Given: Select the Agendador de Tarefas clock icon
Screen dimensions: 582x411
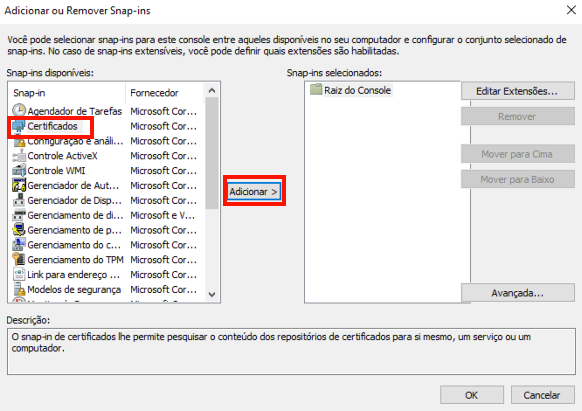Looking at the screenshot, I should pos(19,110).
